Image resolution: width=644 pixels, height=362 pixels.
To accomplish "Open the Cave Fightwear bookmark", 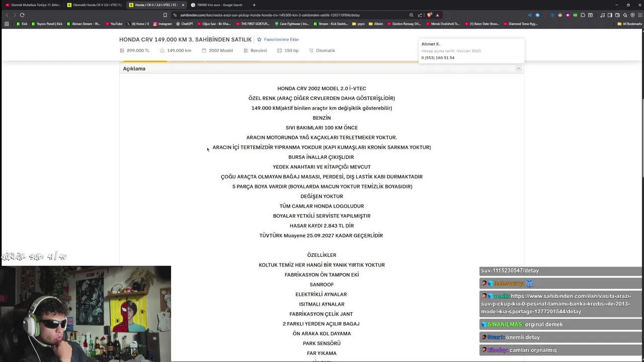I will pos(291,24).
